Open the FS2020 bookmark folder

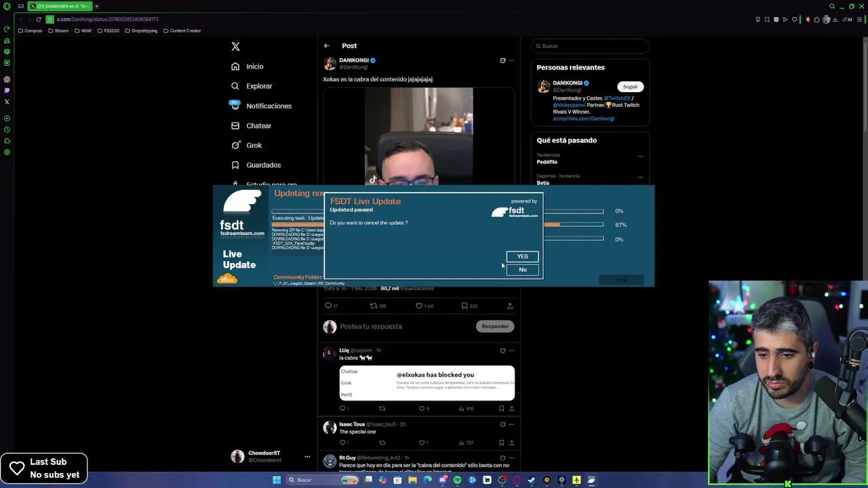(x=108, y=30)
